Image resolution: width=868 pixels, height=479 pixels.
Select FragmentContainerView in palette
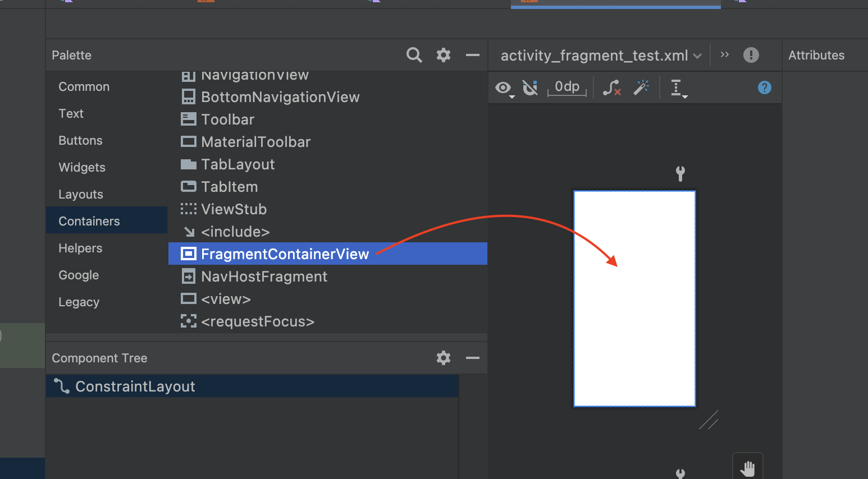327,254
